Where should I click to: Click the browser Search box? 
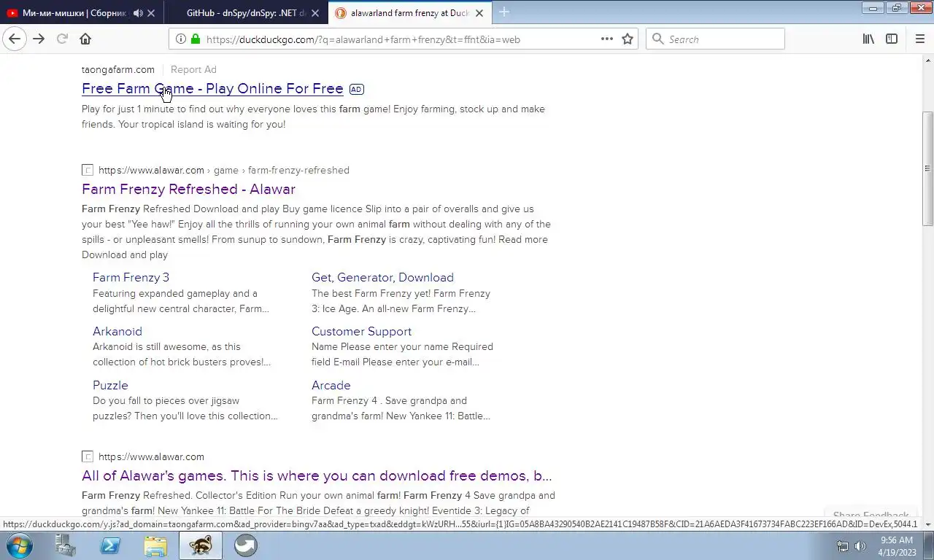point(715,39)
